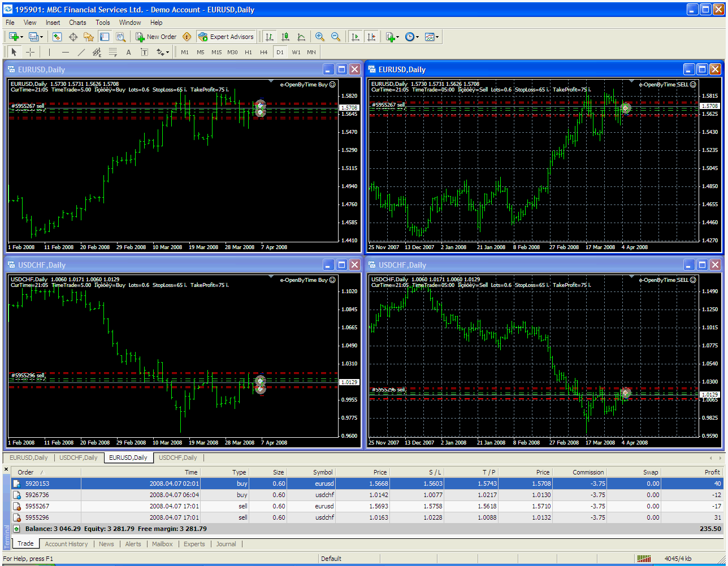Launch MetaEditor via yellow diamond icon

point(187,37)
